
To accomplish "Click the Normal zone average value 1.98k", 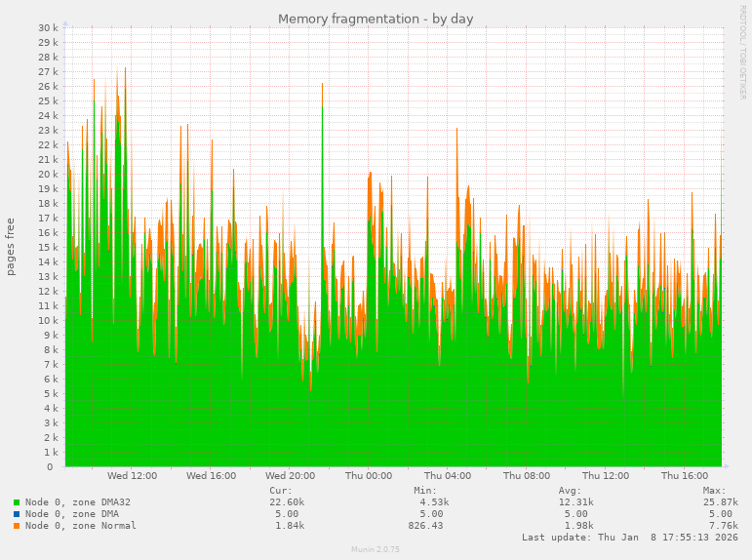I will click(578, 526).
